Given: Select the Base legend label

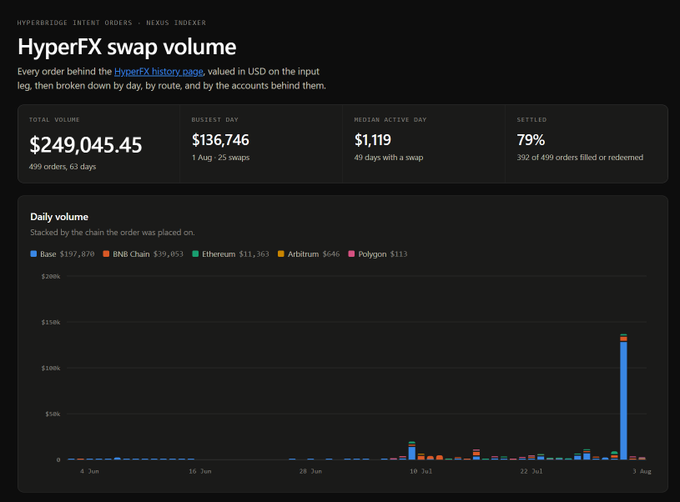Looking at the screenshot, I should tap(48, 254).
